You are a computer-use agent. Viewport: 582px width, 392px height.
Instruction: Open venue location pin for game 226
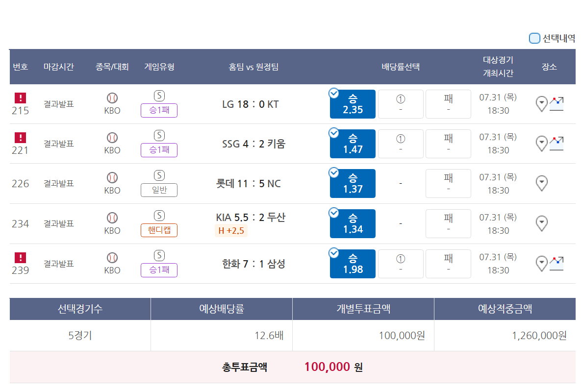(x=541, y=184)
